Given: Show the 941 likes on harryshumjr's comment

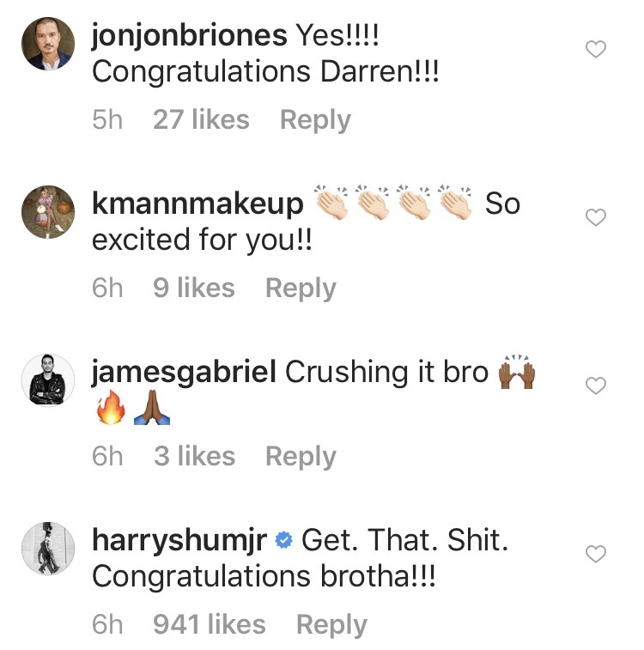Looking at the screenshot, I should [209, 625].
